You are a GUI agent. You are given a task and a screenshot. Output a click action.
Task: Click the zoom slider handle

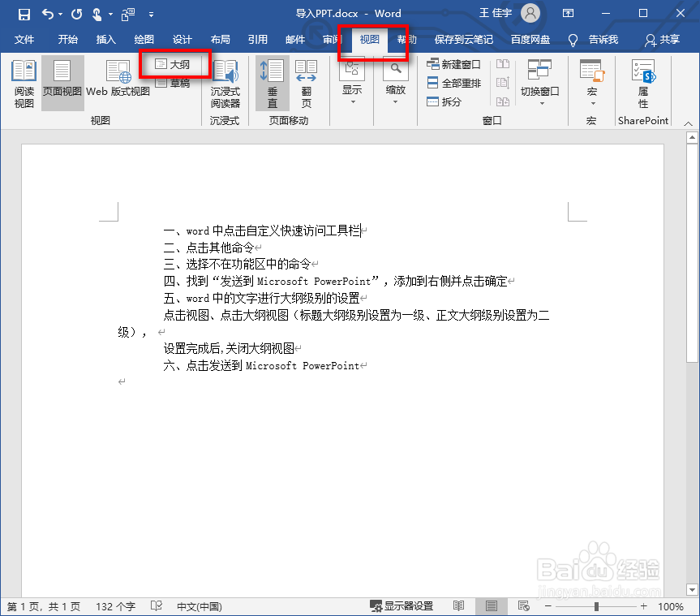click(x=596, y=606)
